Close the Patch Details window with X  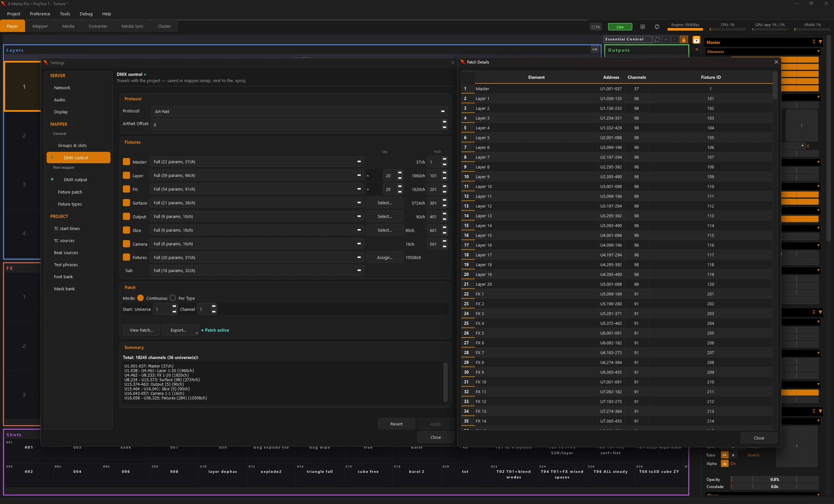click(776, 62)
